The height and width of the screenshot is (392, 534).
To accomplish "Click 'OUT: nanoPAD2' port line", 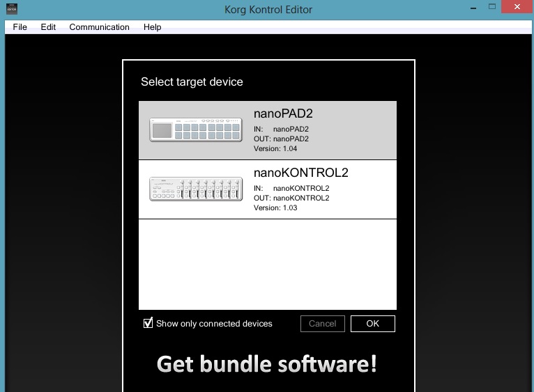I will 282,139.
